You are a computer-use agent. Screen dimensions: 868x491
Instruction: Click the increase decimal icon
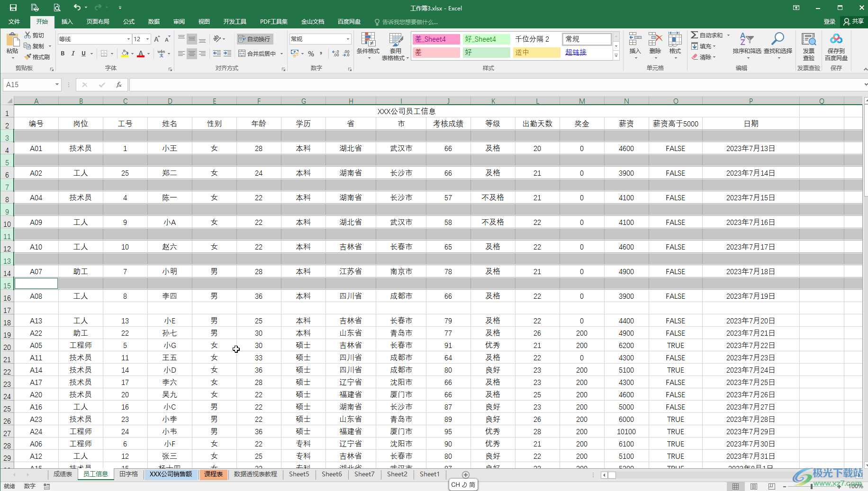click(x=335, y=54)
